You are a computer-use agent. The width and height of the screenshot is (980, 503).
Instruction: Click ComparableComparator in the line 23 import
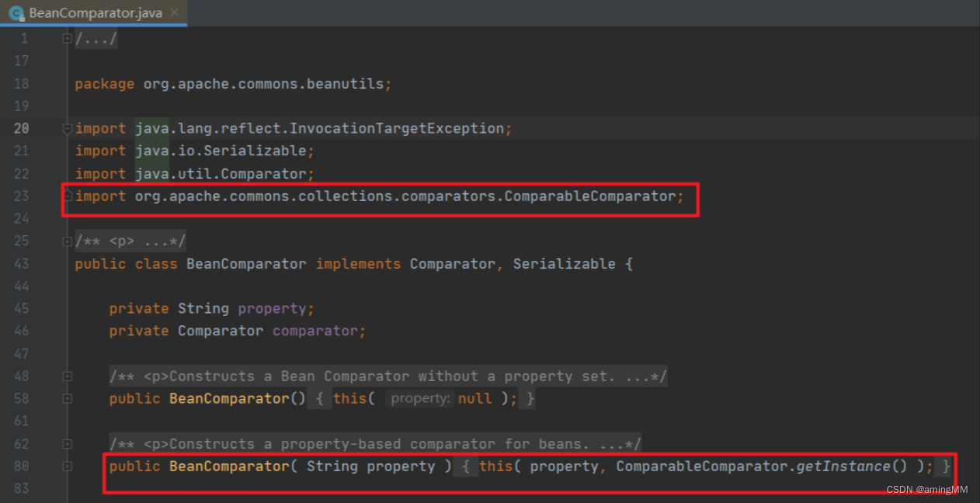tap(590, 196)
